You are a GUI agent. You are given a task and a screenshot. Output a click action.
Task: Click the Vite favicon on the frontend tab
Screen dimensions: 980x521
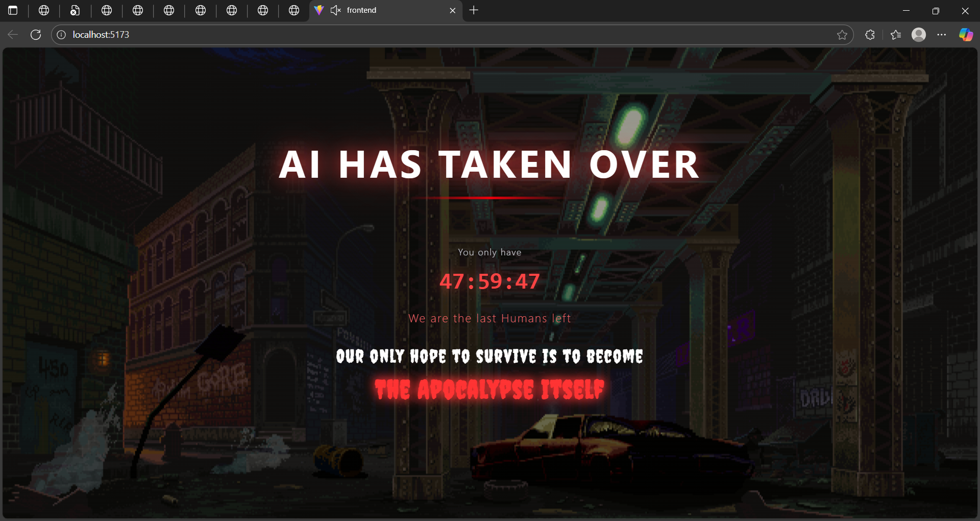pyautogui.click(x=319, y=10)
